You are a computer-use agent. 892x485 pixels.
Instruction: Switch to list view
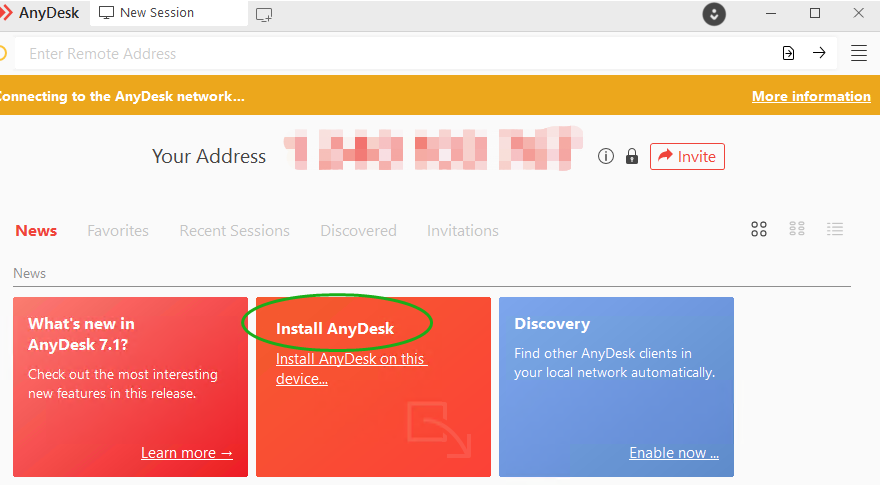coord(835,229)
